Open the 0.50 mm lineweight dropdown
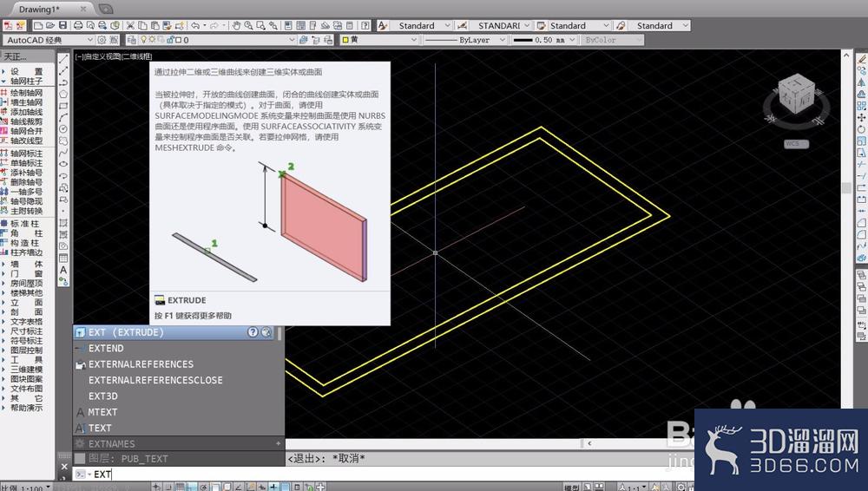 point(572,40)
